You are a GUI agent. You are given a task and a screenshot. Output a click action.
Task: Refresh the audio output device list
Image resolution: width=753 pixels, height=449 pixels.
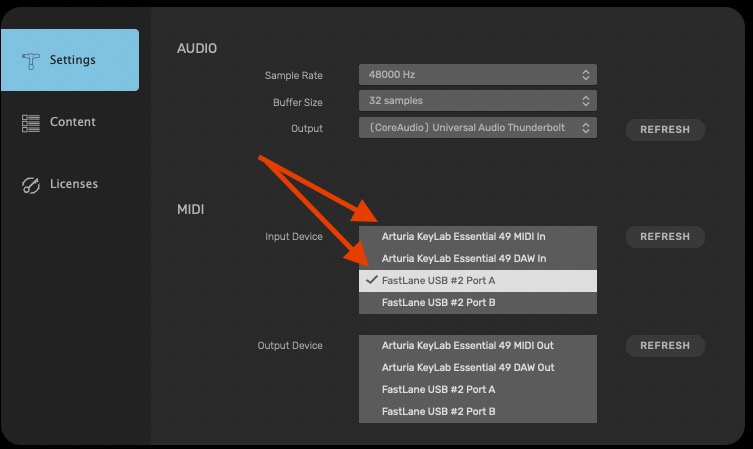pyautogui.click(x=665, y=130)
